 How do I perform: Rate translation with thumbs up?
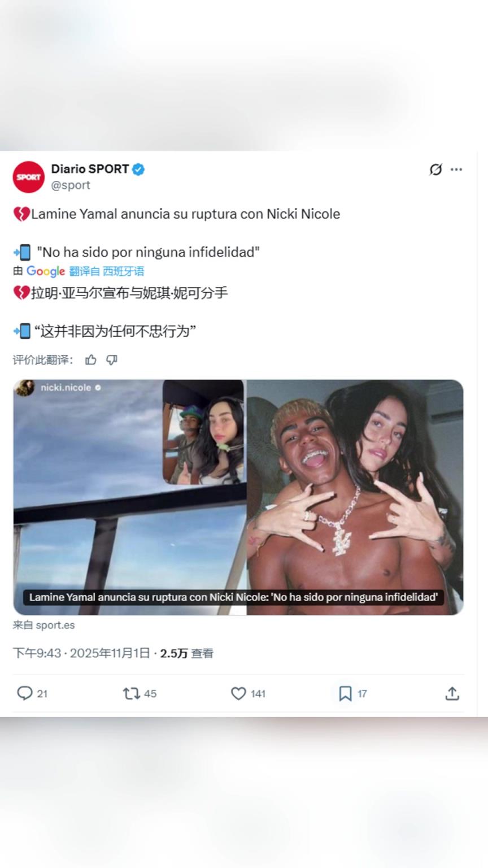[x=90, y=360]
